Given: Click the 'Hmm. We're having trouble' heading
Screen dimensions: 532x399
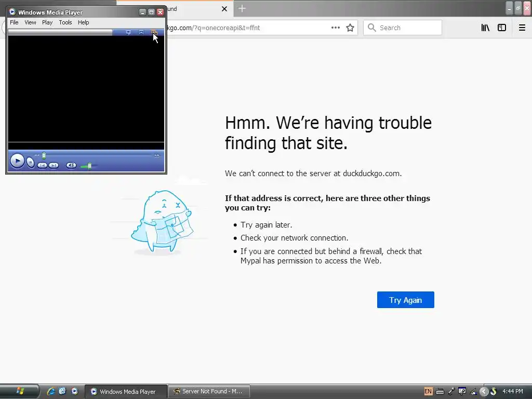Looking at the screenshot, I should [328, 132].
